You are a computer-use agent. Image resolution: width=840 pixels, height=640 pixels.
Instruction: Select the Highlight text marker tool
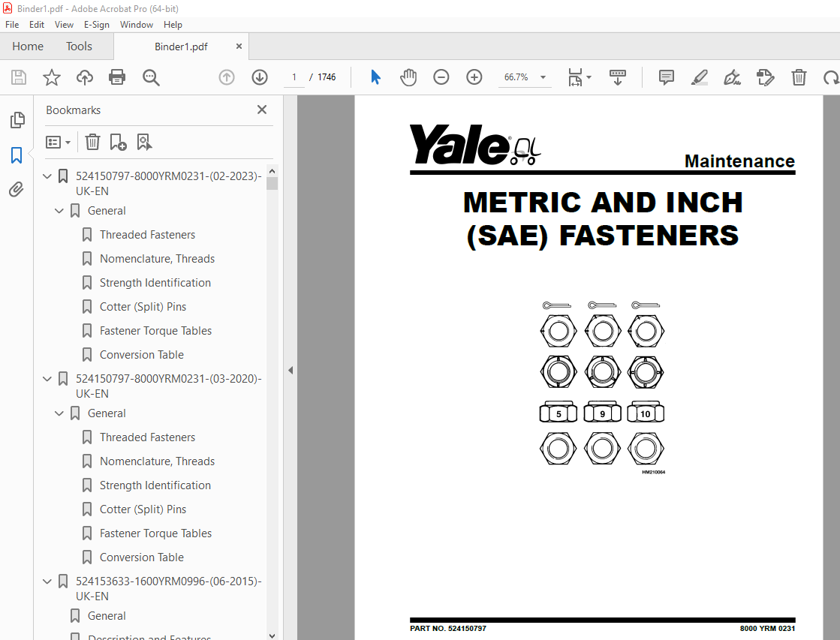coord(699,77)
